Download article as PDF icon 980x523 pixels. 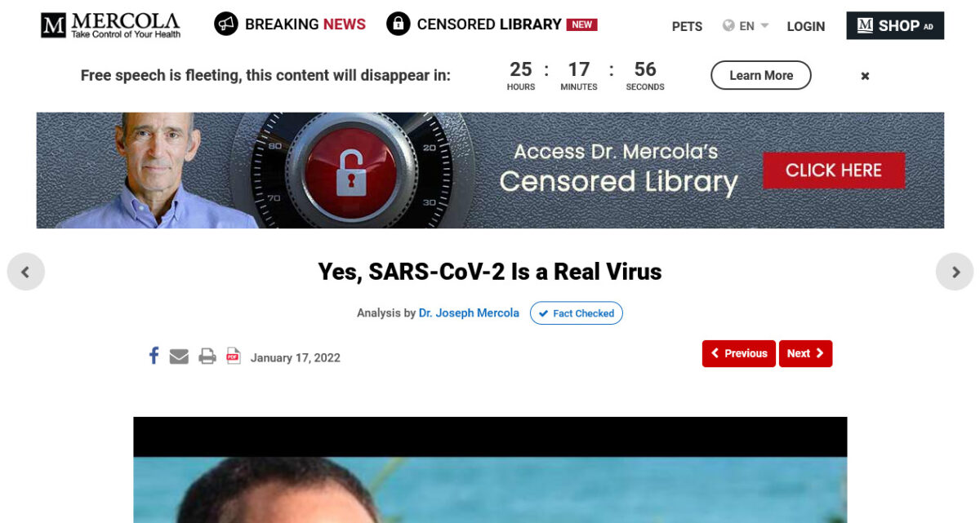point(234,356)
